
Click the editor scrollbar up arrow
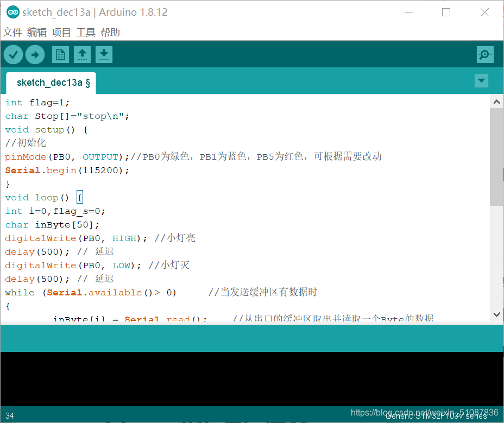pyautogui.click(x=496, y=102)
